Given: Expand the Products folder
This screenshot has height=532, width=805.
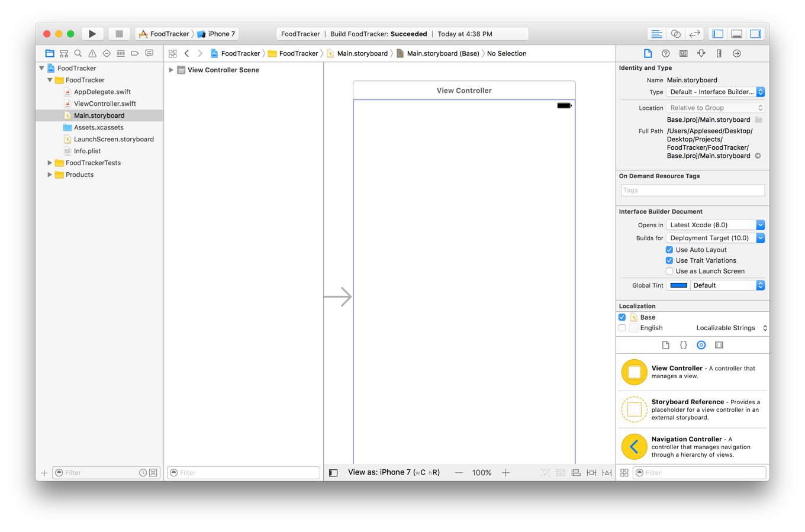Looking at the screenshot, I should coord(50,175).
